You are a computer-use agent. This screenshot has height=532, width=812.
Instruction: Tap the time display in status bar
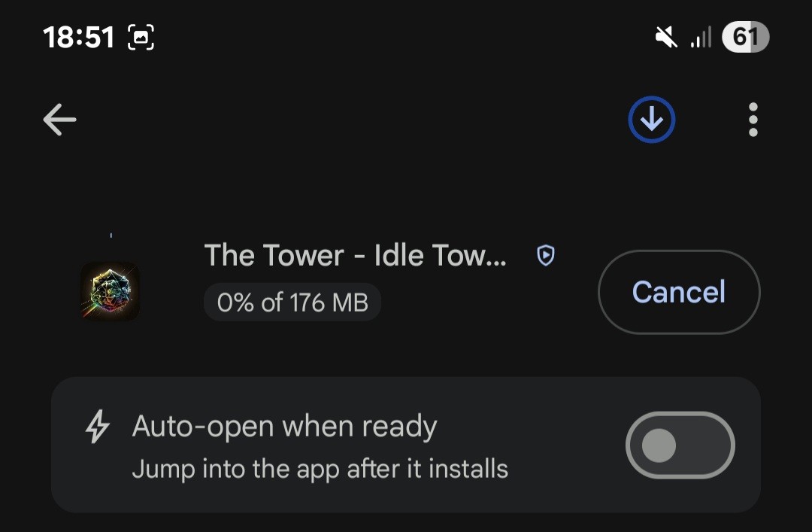(80, 35)
